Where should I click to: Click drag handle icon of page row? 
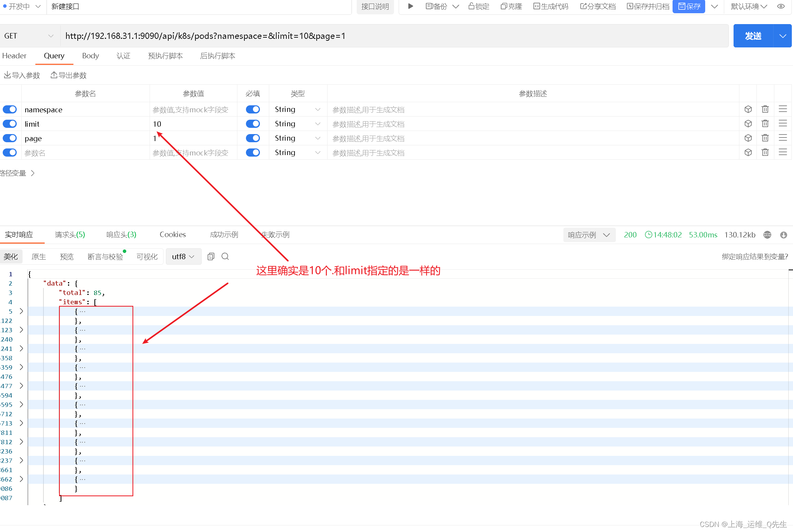point(783,138)
